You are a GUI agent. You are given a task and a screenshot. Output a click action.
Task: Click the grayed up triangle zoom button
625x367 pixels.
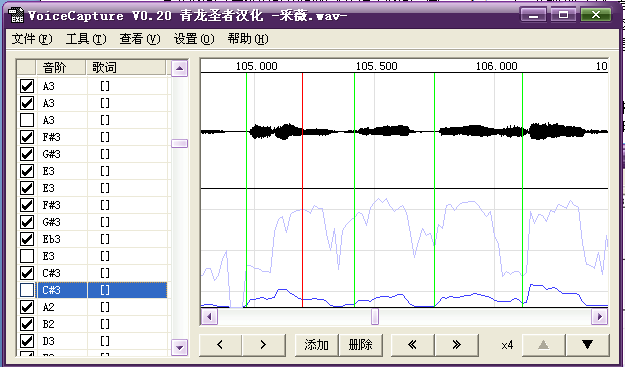coord(543,345)
